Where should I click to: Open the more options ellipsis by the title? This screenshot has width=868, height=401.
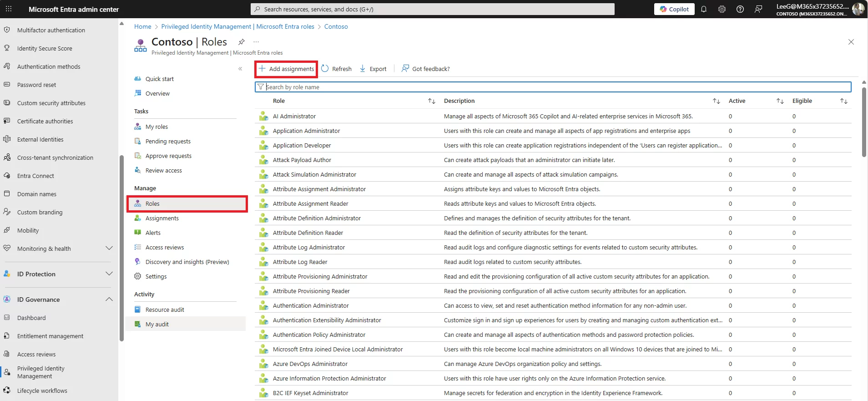pyautogui.click(x=256, y=42)
